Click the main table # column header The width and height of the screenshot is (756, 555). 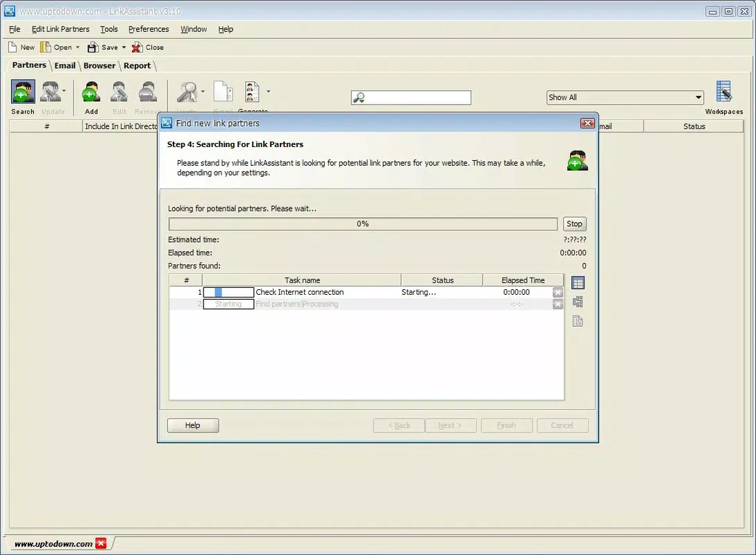47,126
